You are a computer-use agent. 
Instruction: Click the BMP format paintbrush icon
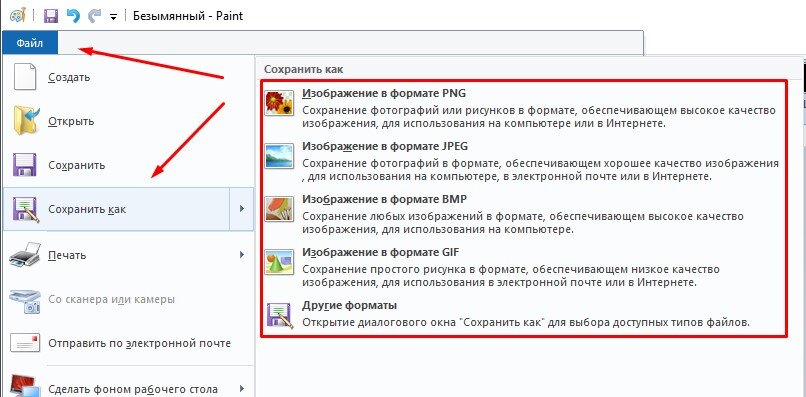point(279,209)
